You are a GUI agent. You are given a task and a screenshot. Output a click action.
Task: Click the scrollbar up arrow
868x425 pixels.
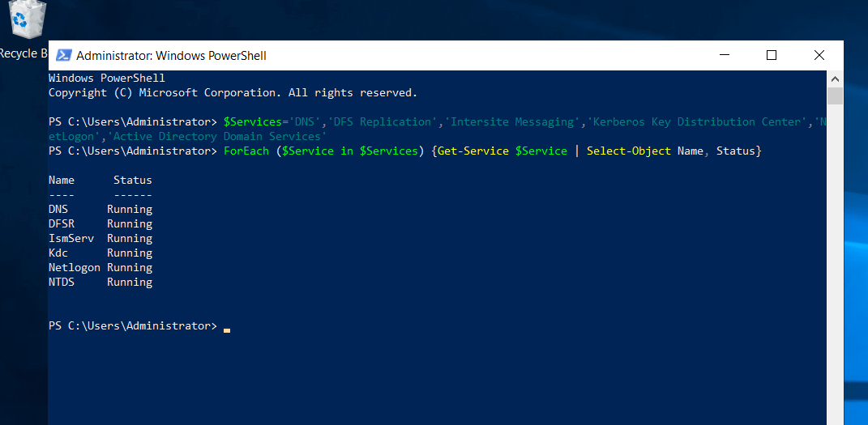click(x=835, y=79)
